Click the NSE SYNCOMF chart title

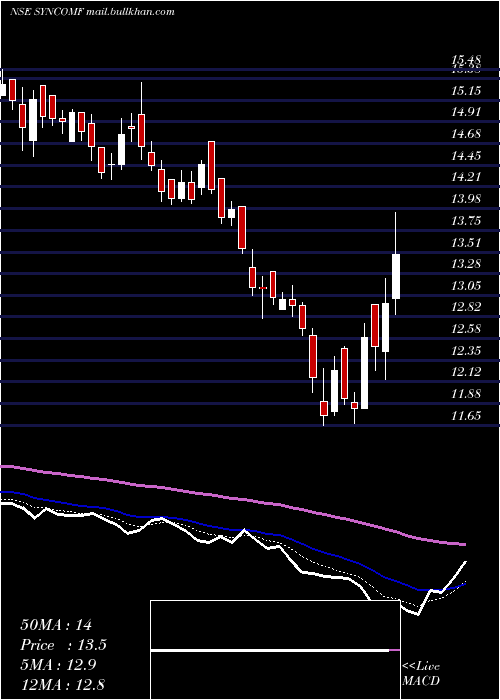pyautogui.click(x=45, y=12)
